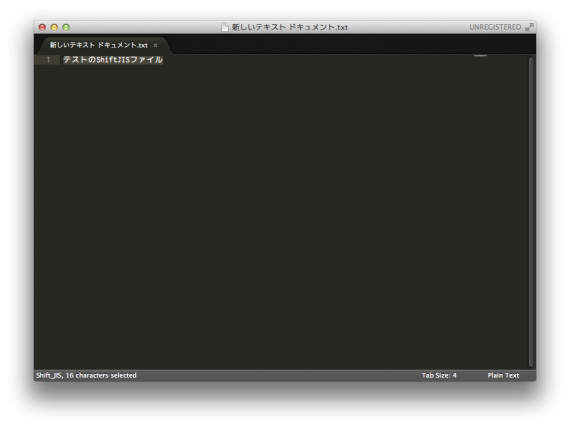The width and height of the screenshot is (570, 428).
Task: Click line number 1 in the gutter
Action: (x=48, y=60)
